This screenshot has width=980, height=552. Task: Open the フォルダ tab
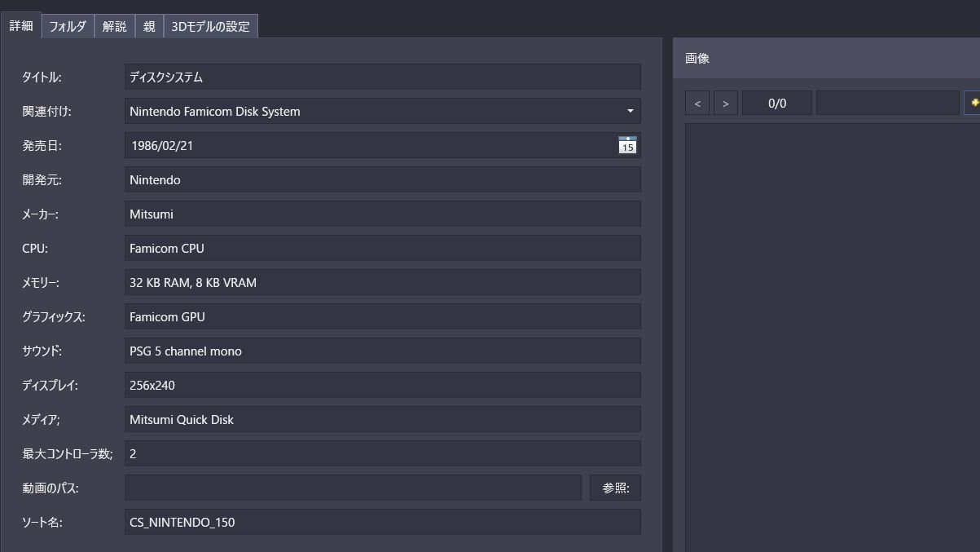pyautogui.click(x=68, y=26)
